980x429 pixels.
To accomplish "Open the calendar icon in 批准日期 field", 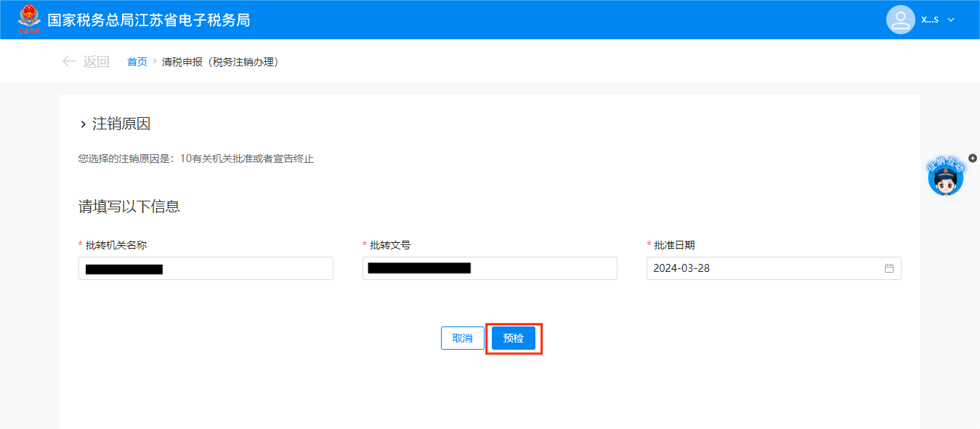I will pos(888,268).
